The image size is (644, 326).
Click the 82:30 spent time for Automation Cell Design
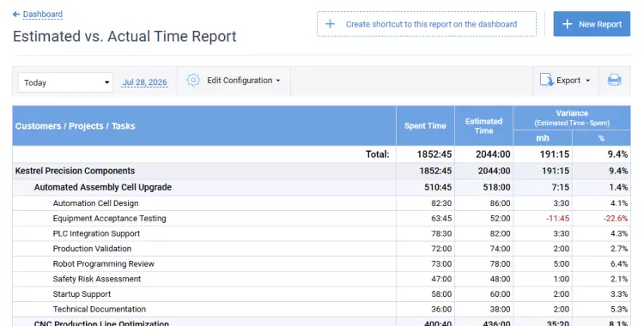pyautogui.click(x=441, y=203)
